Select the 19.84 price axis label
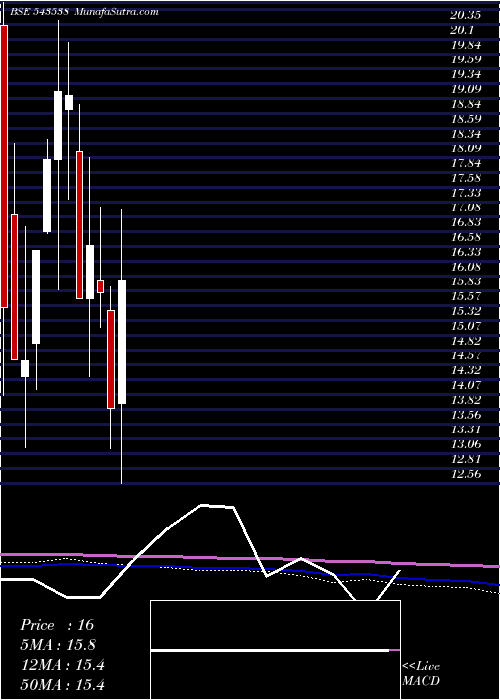500x700 pixels. (466, 45)
